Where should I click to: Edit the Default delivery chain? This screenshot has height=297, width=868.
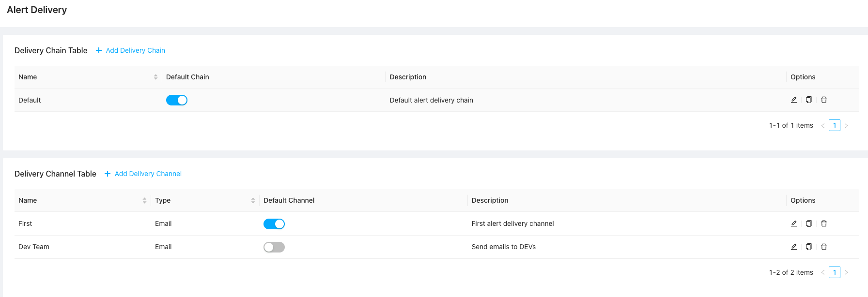click(x=794, y=100)
